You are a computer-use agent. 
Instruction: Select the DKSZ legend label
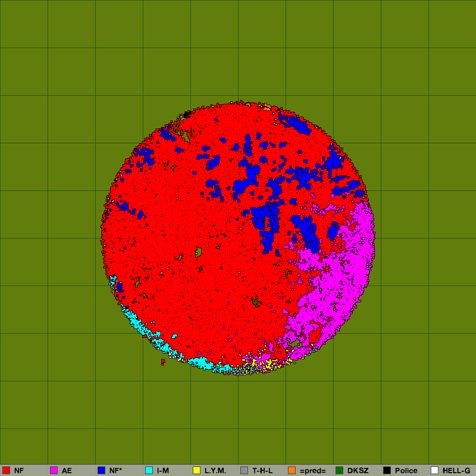pyautogui.click(x=358, y=471)
